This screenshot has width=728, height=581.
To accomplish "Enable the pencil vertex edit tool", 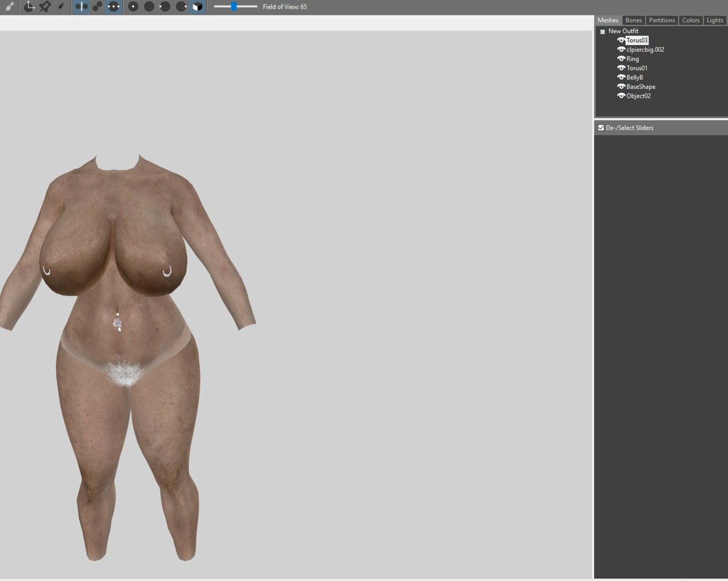I will tap(61, 6).
